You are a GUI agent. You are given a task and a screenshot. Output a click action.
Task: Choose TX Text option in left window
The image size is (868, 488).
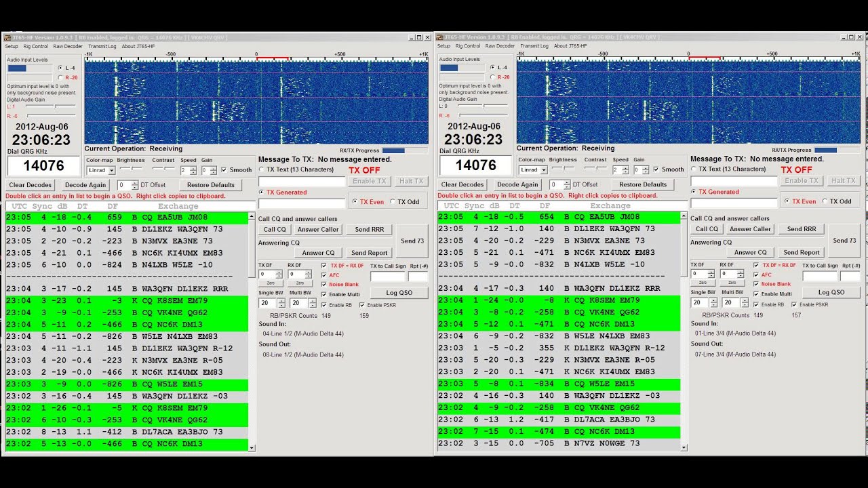[x=262, y=169]
